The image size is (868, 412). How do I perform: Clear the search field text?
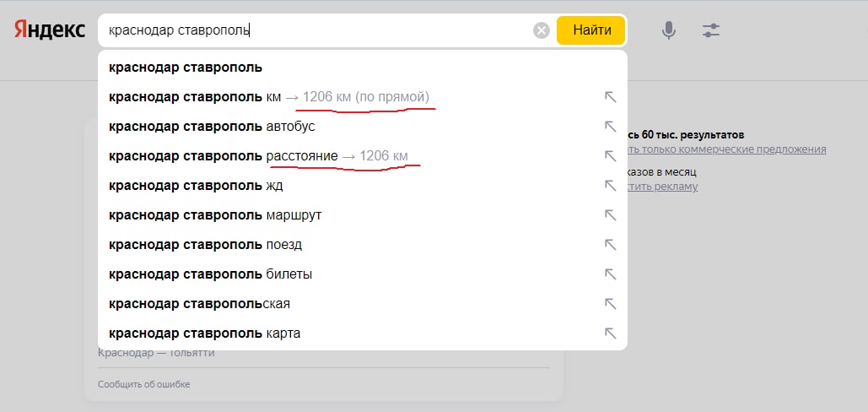(x=542, y=31)
